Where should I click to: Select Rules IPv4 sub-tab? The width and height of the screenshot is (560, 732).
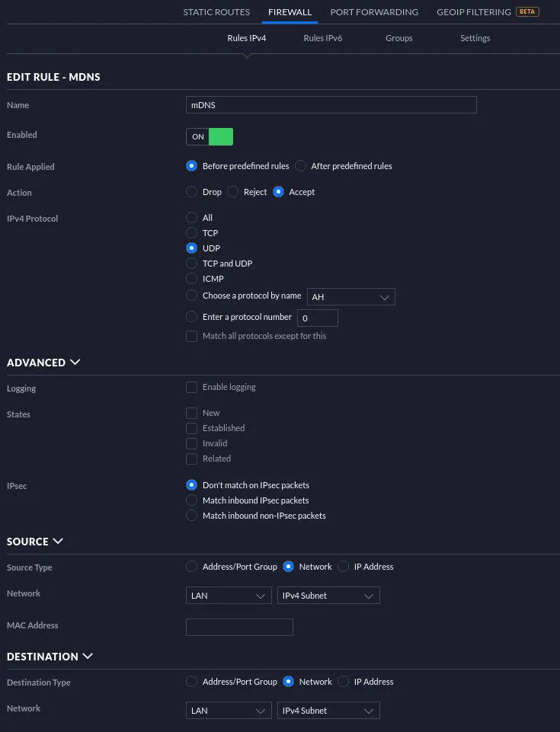click(x=247, y=38)
